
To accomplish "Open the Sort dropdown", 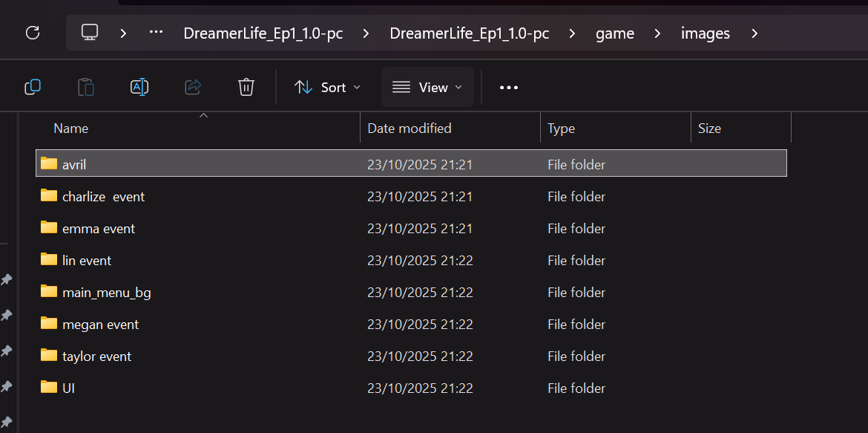I will [x=327, y=87].
